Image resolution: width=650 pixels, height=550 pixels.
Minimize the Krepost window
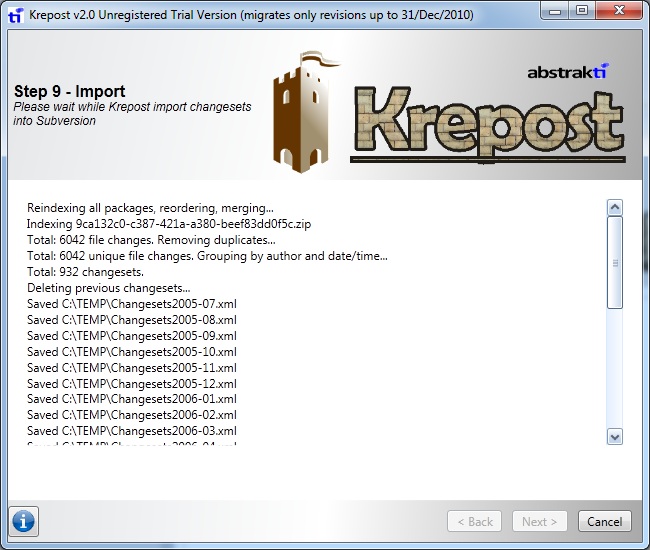point(555,11)
